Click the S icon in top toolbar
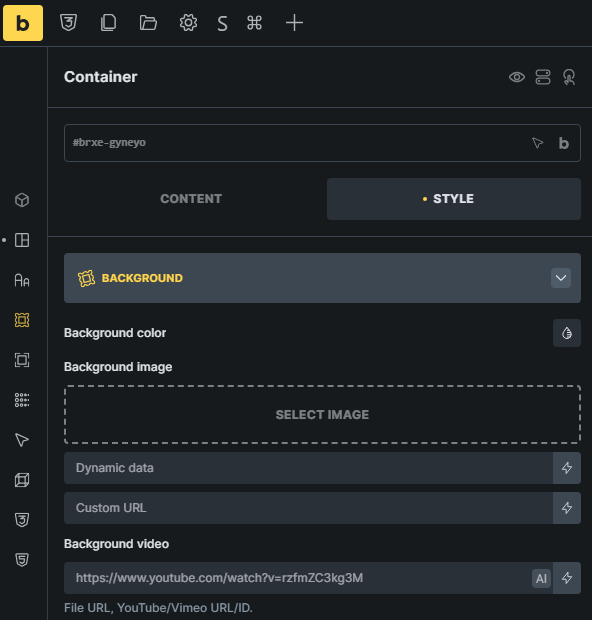 222,23
